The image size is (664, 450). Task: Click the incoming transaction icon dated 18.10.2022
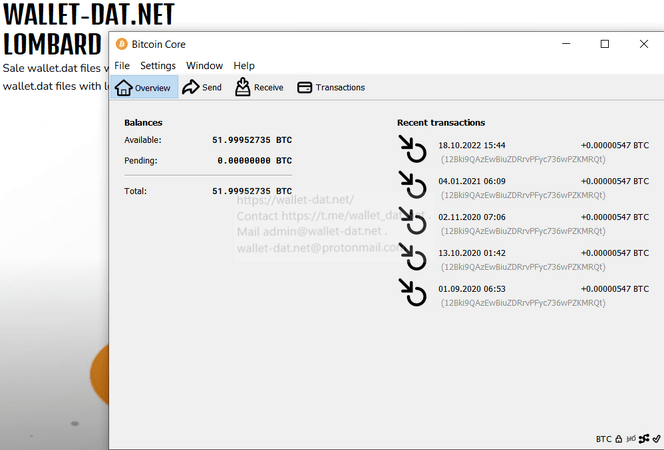tap(412, 149)
